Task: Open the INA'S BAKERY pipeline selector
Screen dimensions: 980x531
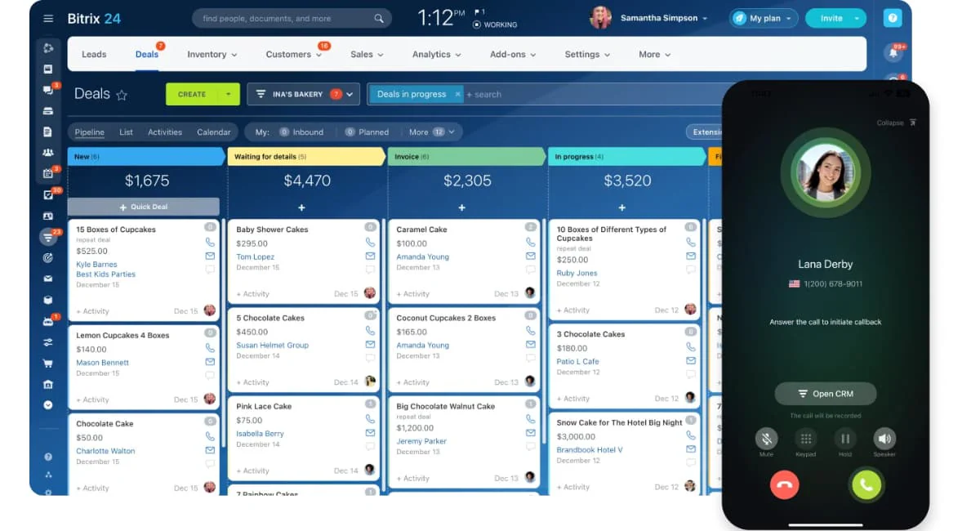Action: [303, 94]
